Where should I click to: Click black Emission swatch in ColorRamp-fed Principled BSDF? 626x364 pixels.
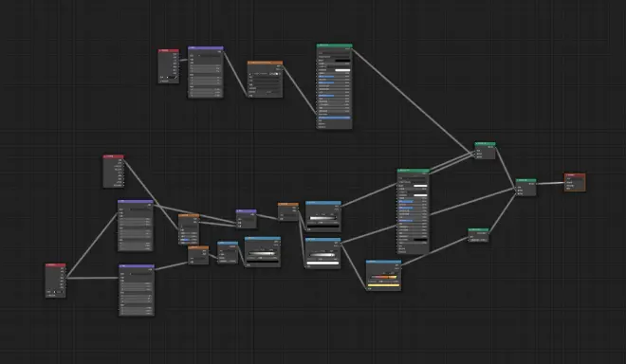pyautogui.click(x=420, y=240)
